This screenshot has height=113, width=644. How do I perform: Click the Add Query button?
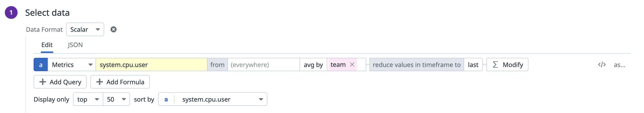[x=60, y=82]
